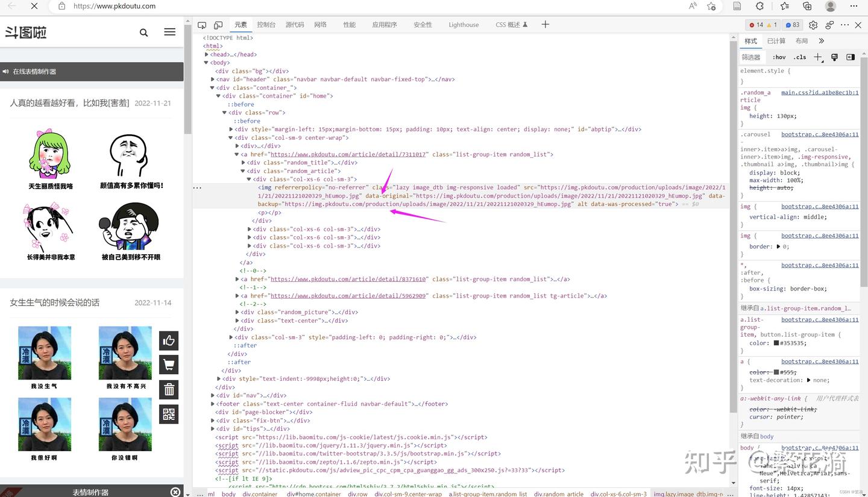868x497 pixels.
Task: Open the 性能 tab
Action: point(350,25)
